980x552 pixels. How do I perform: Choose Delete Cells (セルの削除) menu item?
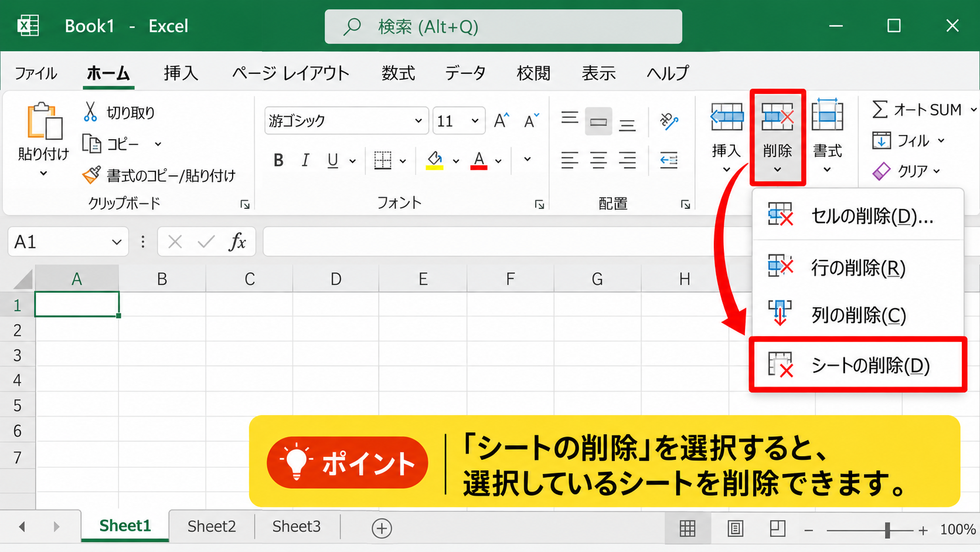click(858, 216)
